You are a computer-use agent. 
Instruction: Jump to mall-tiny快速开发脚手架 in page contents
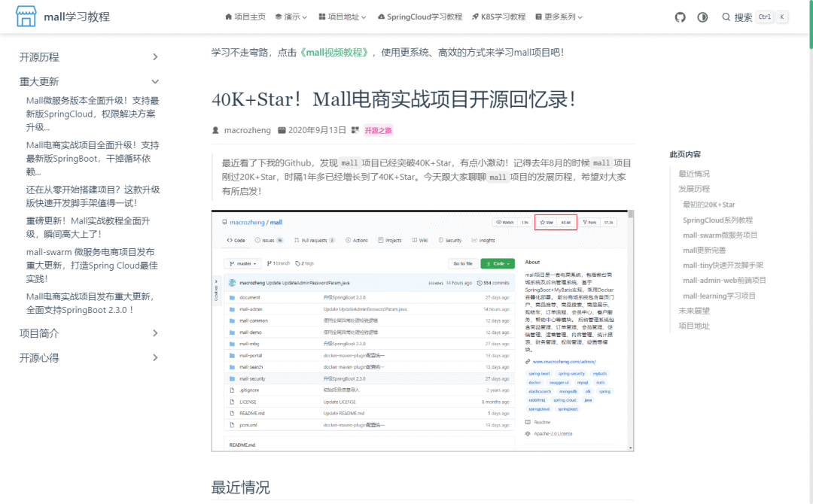tap(723, 266)
